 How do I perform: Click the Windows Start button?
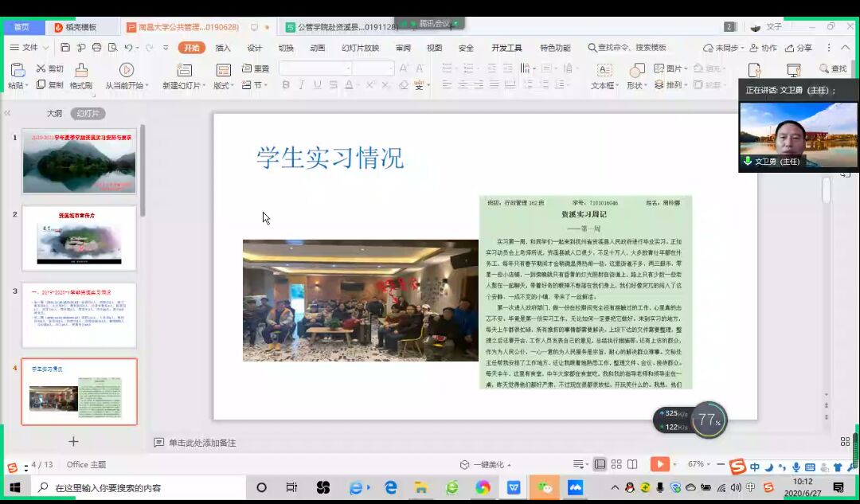click(x=15, y=487)
